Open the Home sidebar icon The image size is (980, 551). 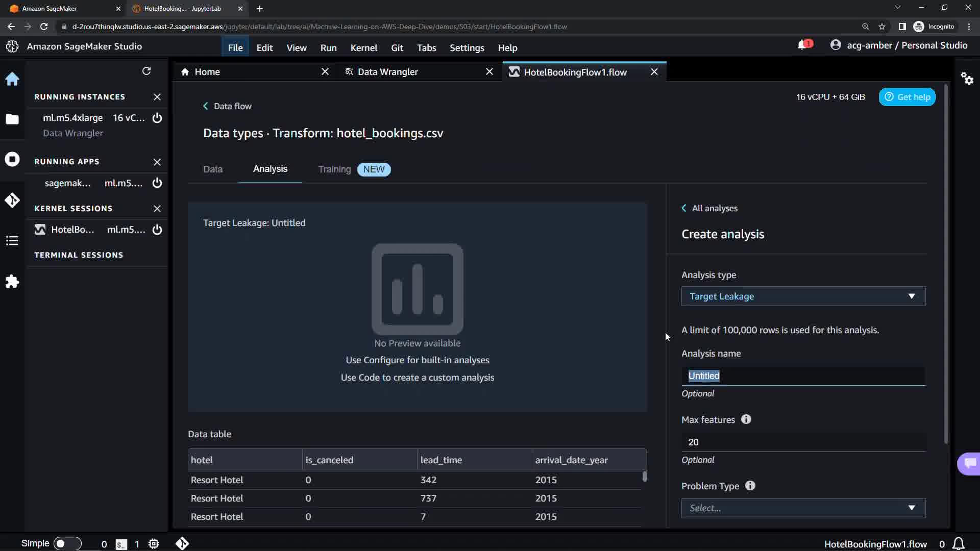12,79
